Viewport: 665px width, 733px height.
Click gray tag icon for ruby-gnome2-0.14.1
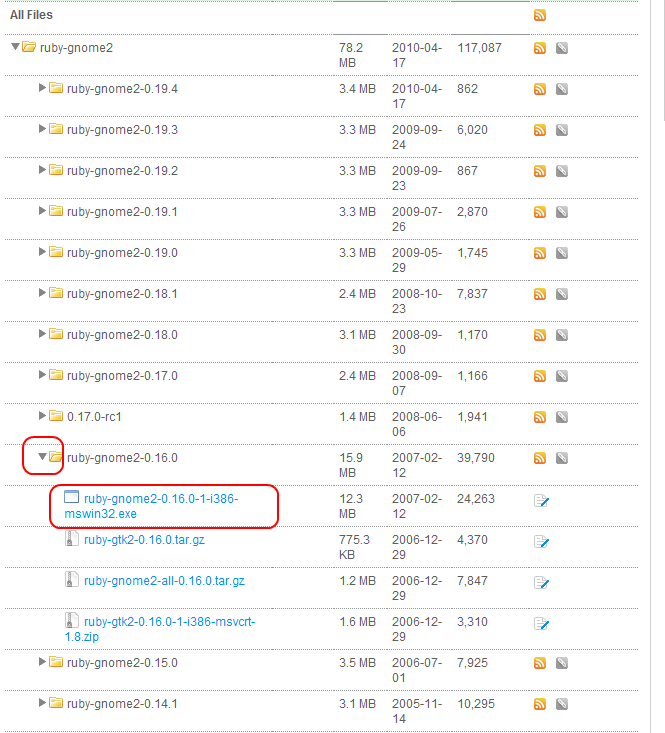[562, 704]
